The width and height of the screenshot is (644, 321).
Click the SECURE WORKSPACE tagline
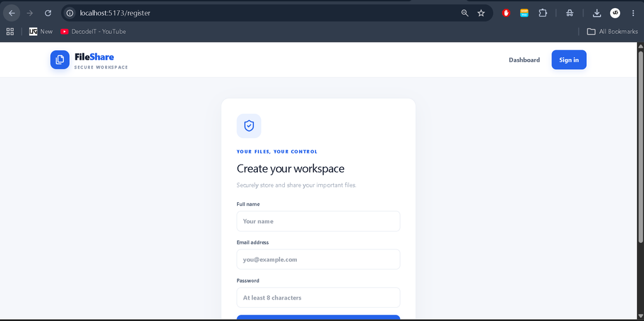[x=101, y=67]
